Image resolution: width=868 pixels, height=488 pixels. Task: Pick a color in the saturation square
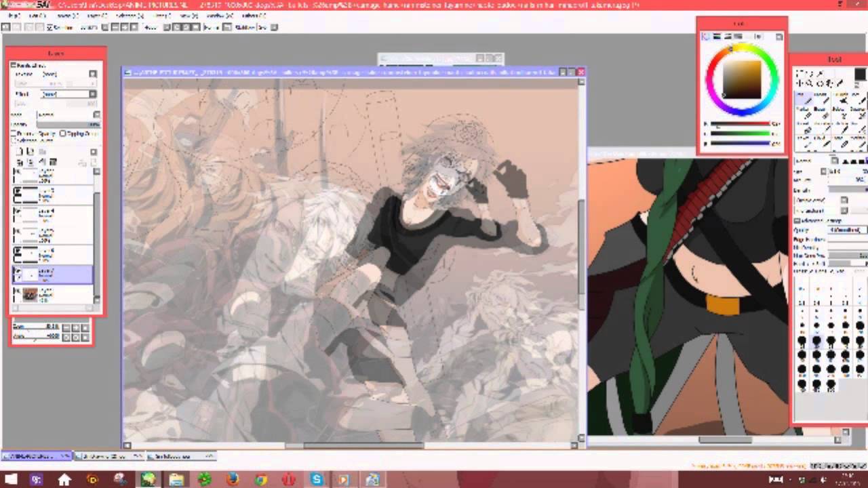pos(742,79)
